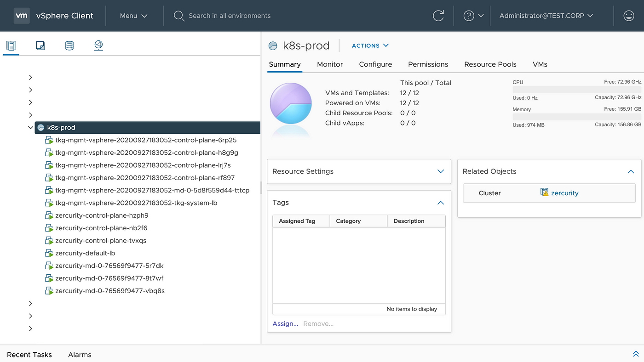Image resolution: width=644 pixels, height=362 pixels.
Task: Click the refresh icon in top bar
Action: click(x=438, y=16)
